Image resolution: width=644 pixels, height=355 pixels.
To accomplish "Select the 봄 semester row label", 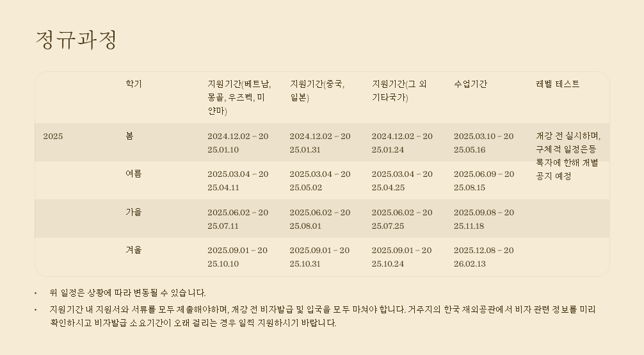I will point(129,136).
